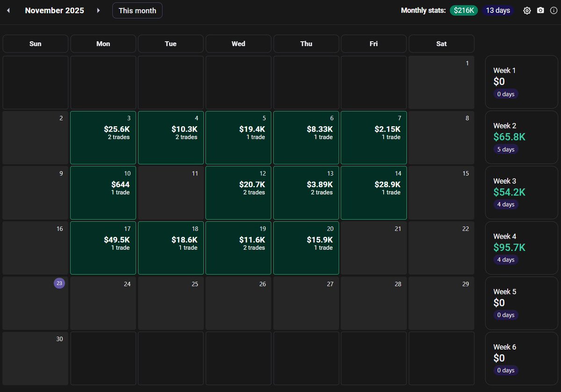Select today's highlighted date 23
This screenshot has width=561, height=392.
click(59, 284)
